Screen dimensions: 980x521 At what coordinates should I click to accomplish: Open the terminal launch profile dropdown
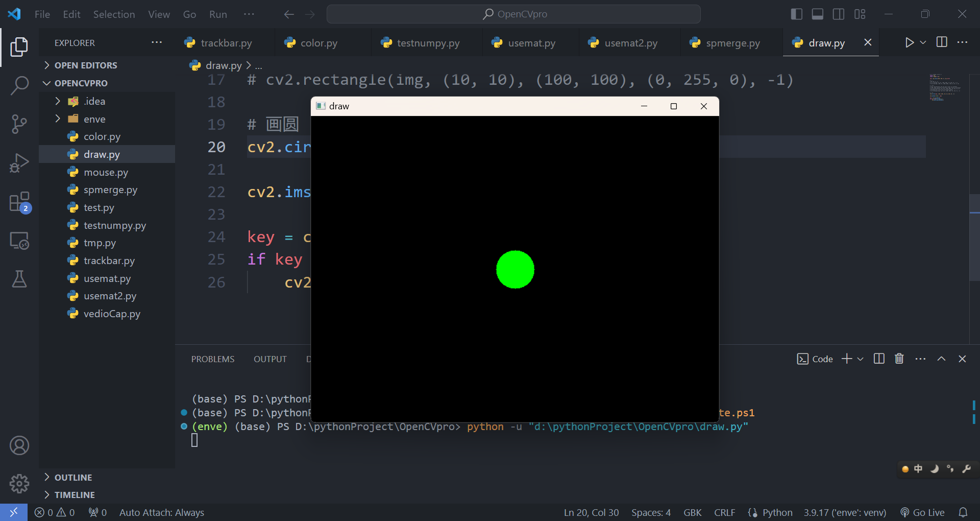click(x=861, y=359)
